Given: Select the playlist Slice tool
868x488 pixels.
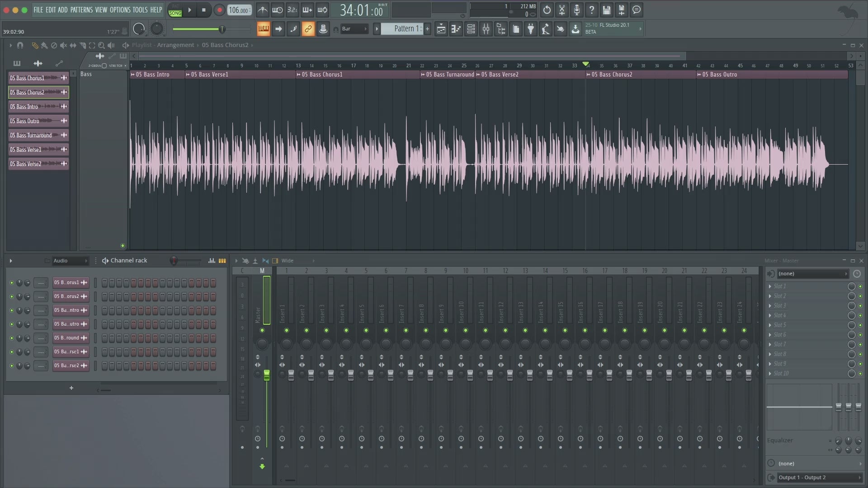Looking at the screenshot, I should pyautogui.click(x=82, y=45).
